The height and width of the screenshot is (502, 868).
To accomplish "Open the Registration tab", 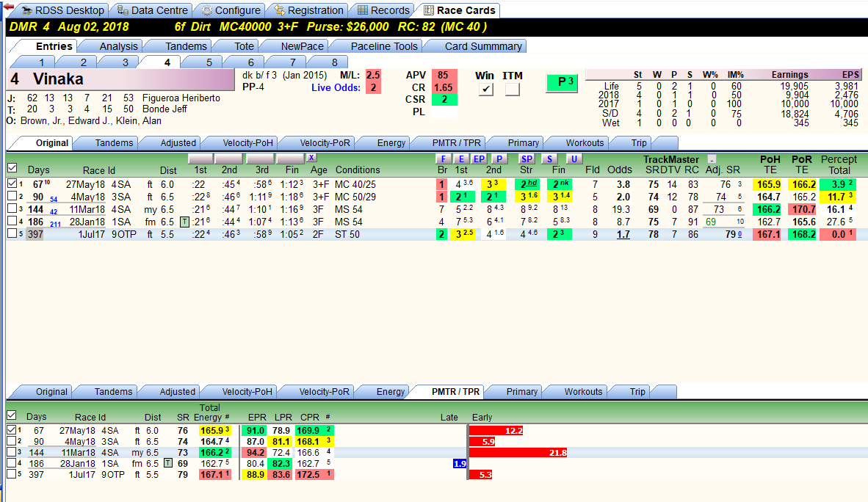I will [x=308, y=10].
